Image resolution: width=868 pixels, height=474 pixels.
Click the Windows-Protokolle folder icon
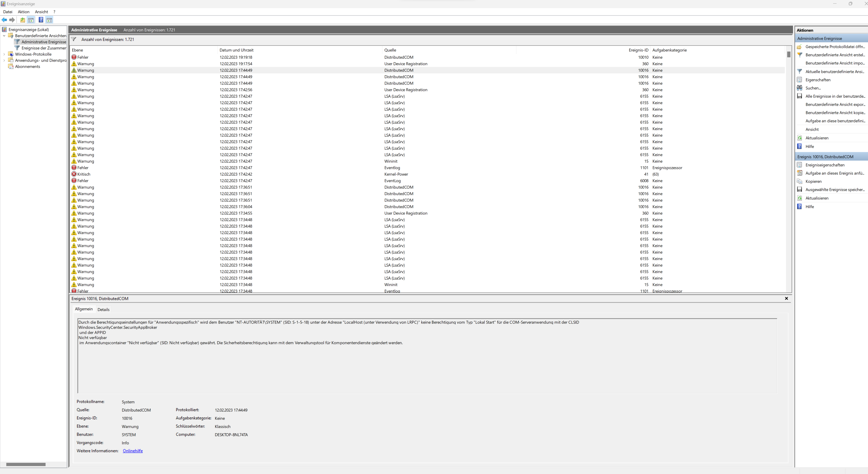[x=11, y=54]
